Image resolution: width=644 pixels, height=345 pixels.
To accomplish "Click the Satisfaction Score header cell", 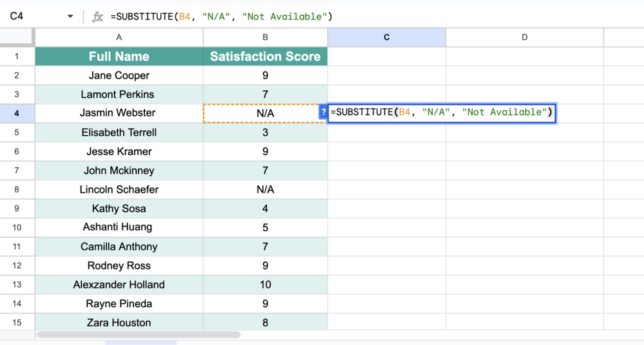I will [x=265, y=57].
